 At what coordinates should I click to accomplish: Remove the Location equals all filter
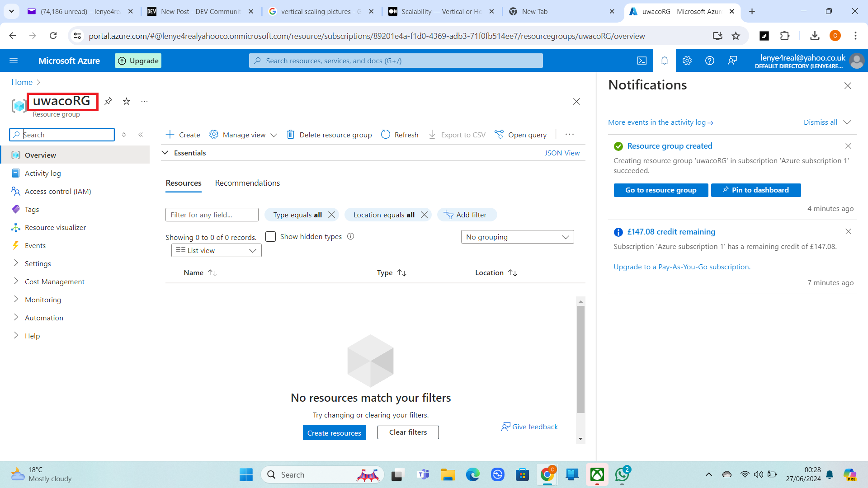(x=424, y=215)
